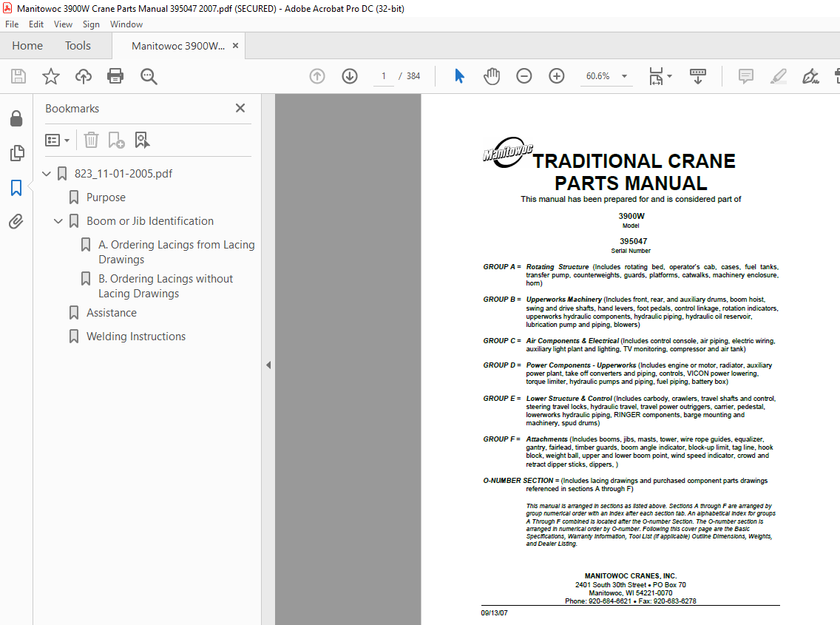Click the 09/13/07 date footer
This screenshot has width=840, height=625.
pyautogui.click(x=494, y=613)
